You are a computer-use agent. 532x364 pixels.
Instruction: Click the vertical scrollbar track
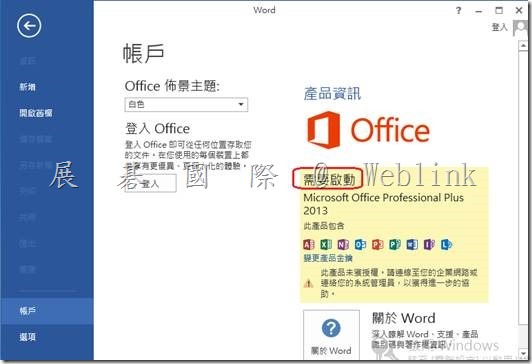point(523,336)
